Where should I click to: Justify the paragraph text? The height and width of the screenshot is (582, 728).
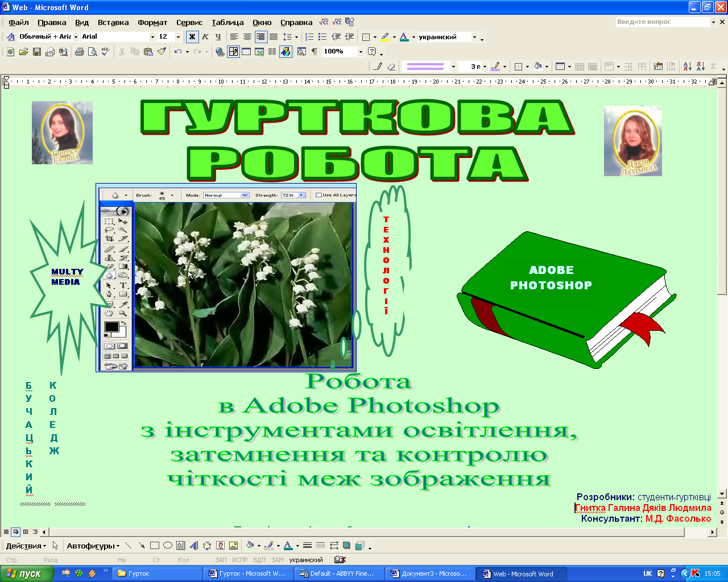coord(274,36)
